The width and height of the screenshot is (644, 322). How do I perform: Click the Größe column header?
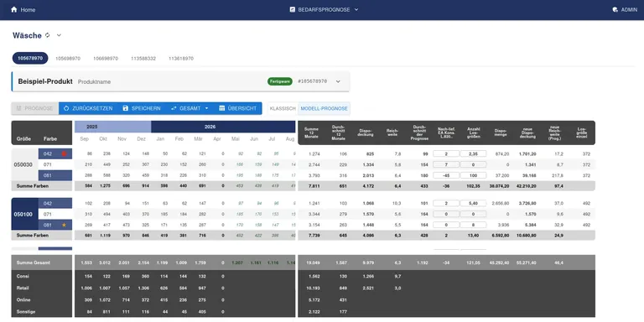pos(23,139)
